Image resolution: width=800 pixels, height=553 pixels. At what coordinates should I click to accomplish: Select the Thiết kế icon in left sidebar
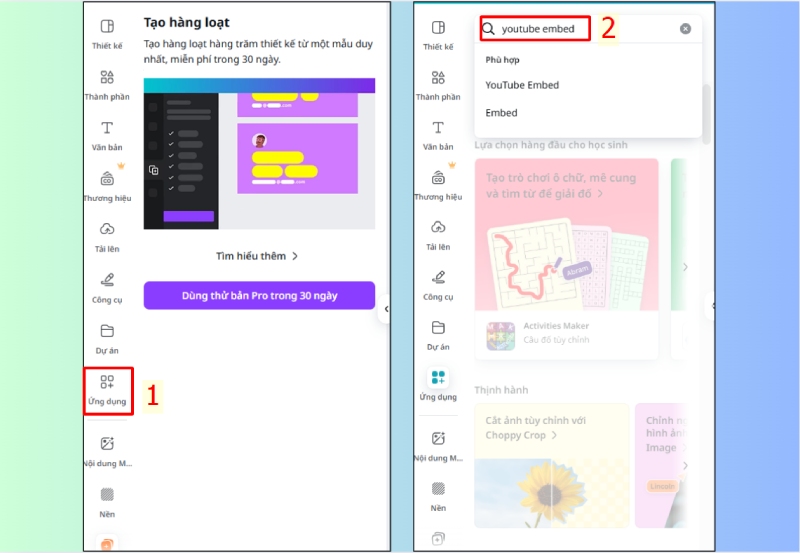coord(107,34)
